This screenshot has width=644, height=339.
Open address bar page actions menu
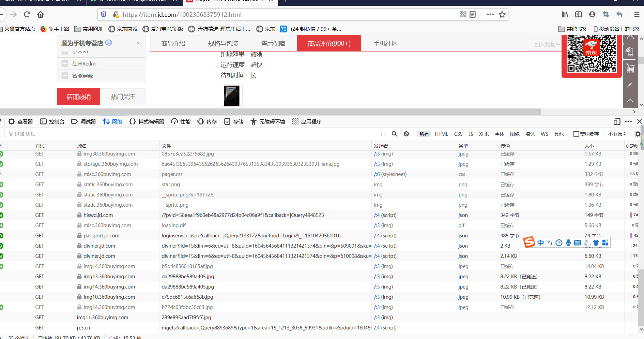490,14
